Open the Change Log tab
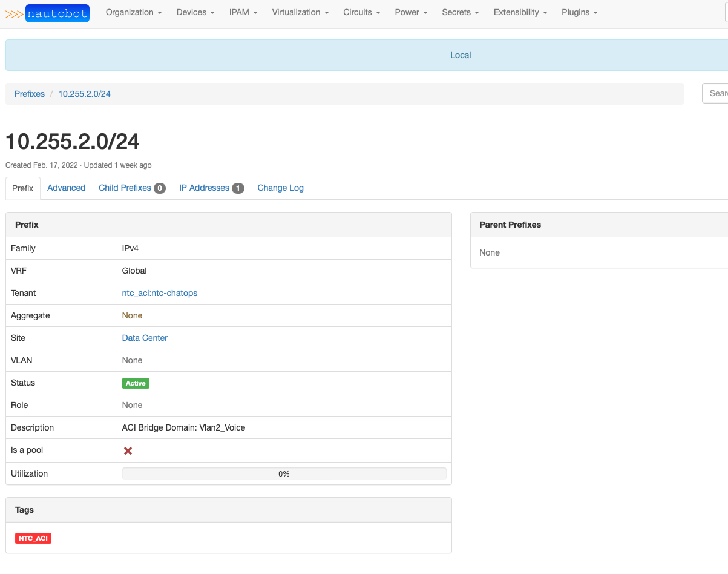Viewport: 728px width, 574px height. click(280, 188)
